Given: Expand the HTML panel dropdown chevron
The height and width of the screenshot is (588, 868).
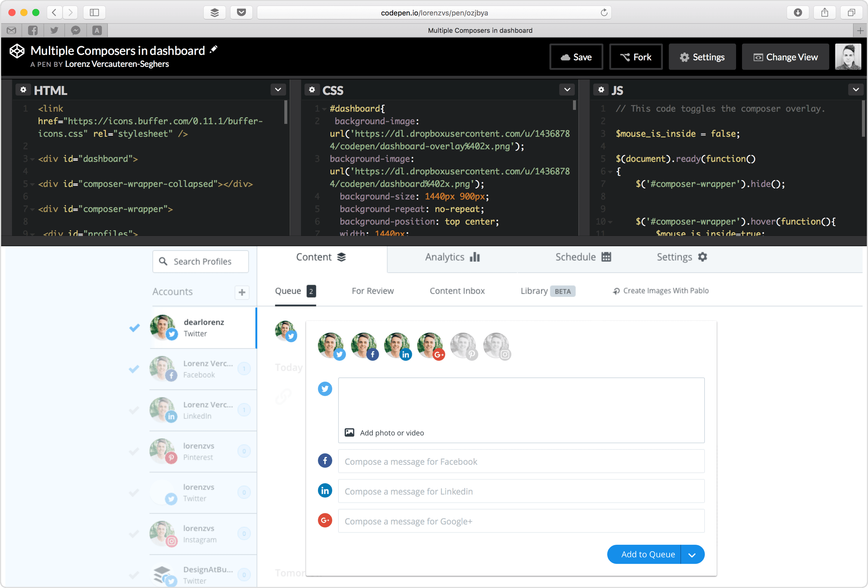Looking at the screenshot, I should [278, 90].
